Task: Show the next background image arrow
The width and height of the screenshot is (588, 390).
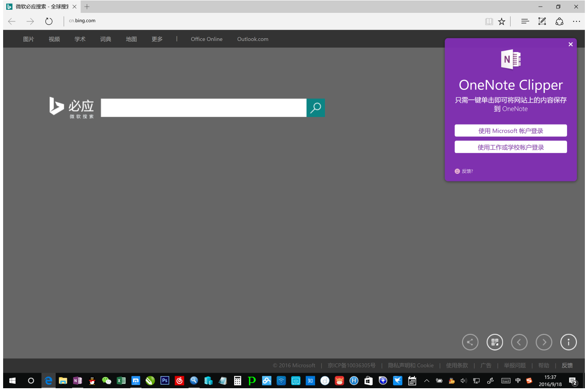Action: (544, 342)
